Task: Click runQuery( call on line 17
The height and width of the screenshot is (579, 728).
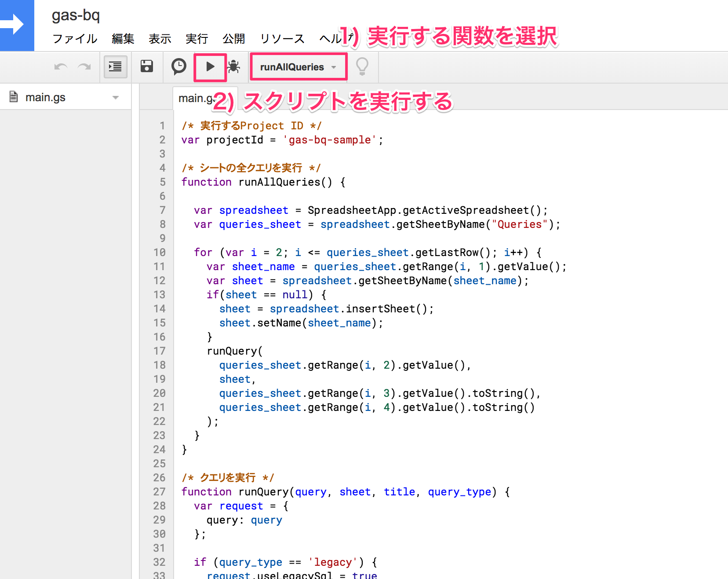Action: (x=235, y=351)
